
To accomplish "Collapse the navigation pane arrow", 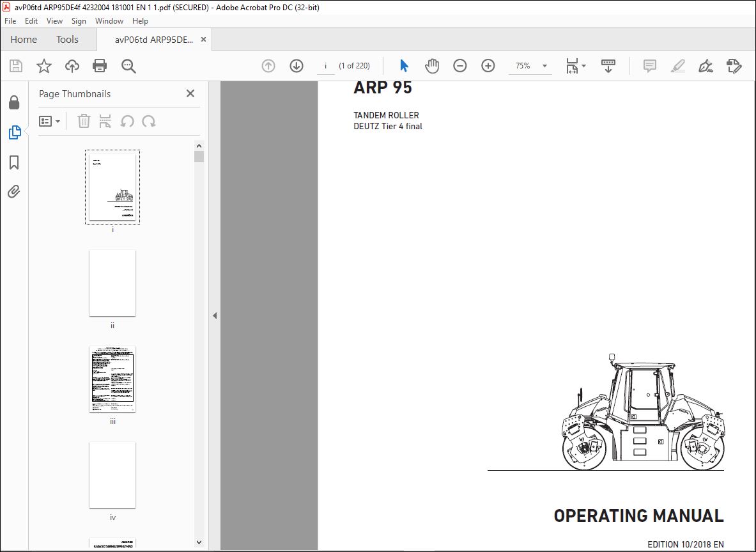I will click(215, 315).
